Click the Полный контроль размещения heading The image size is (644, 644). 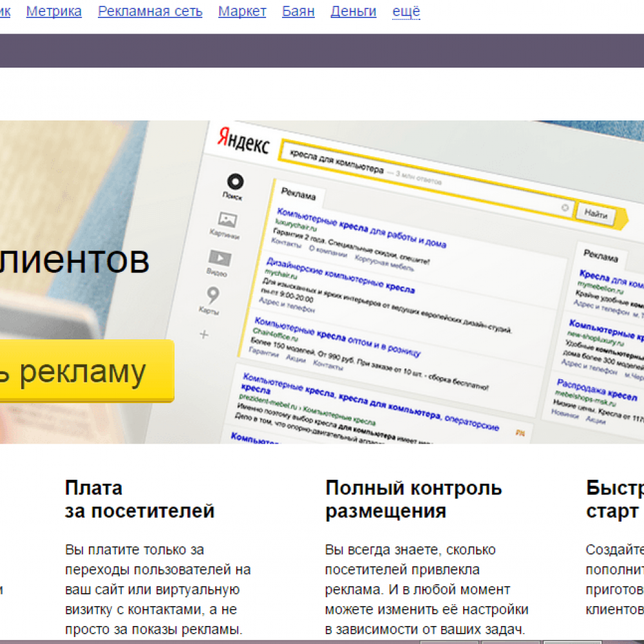(x=413, y=500)
